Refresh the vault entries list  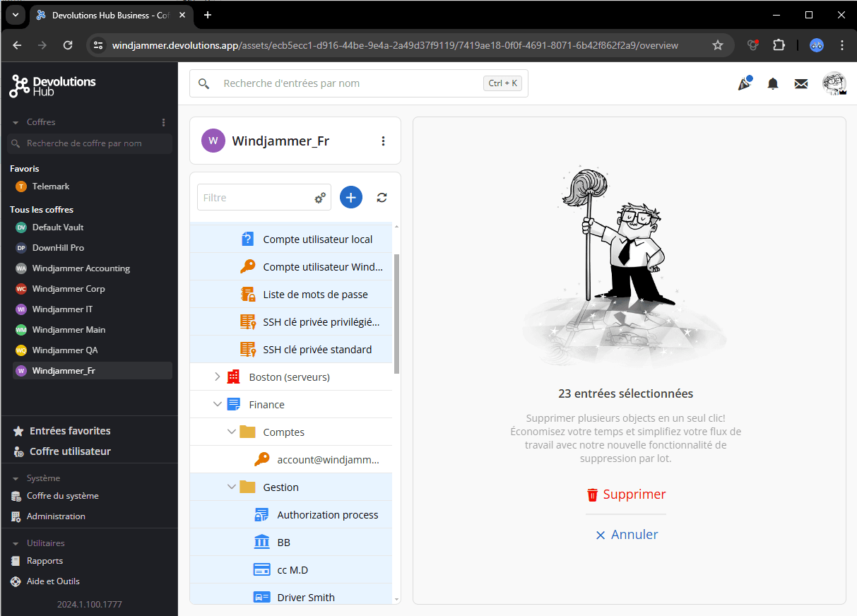[382, 198]
